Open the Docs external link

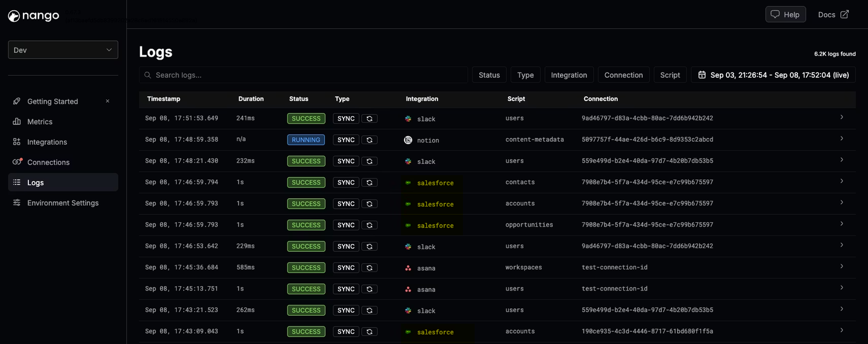coord(834,14)
